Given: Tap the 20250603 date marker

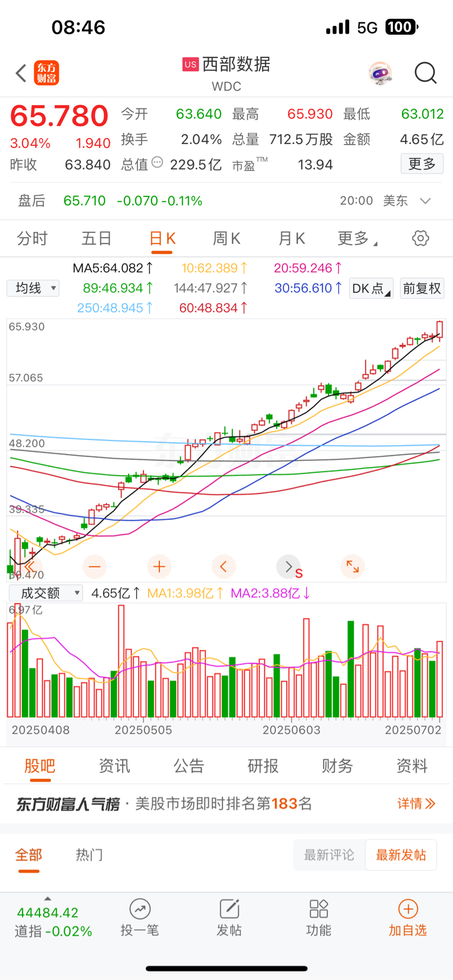Looking at the screenshot, I should click(x=291, y=730).
